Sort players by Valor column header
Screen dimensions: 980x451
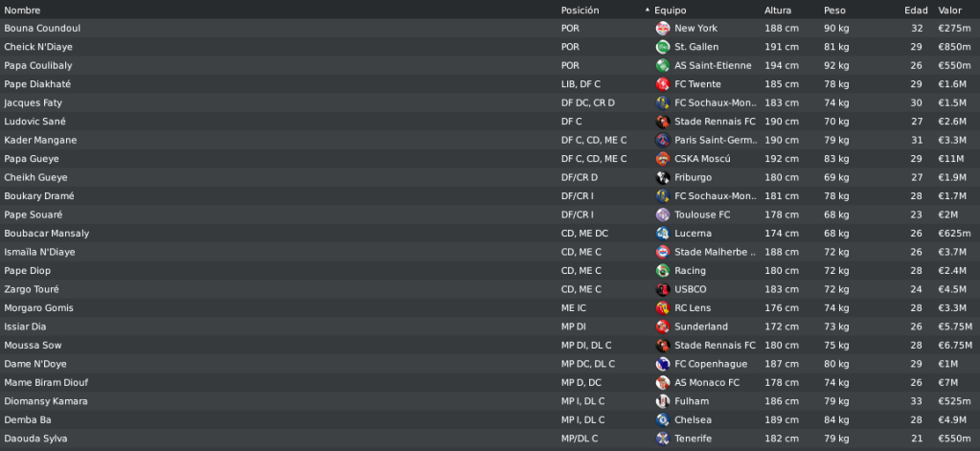[x=949, y=10]
